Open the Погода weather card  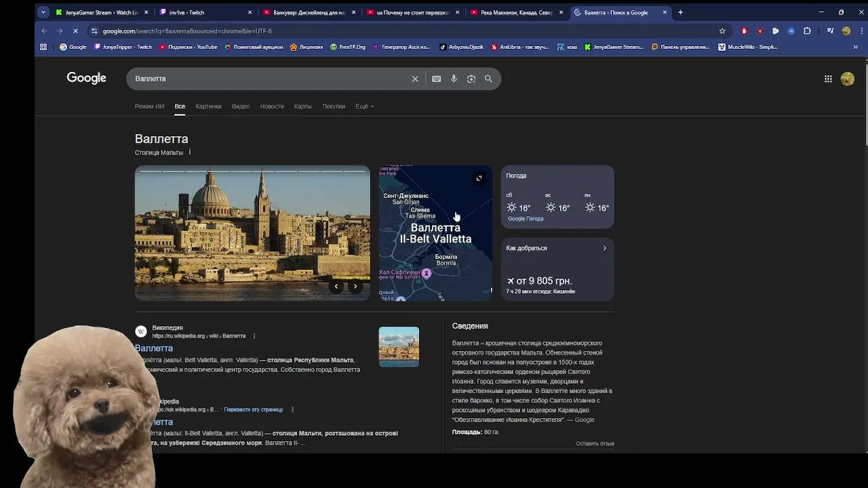[x=557, y=197]
